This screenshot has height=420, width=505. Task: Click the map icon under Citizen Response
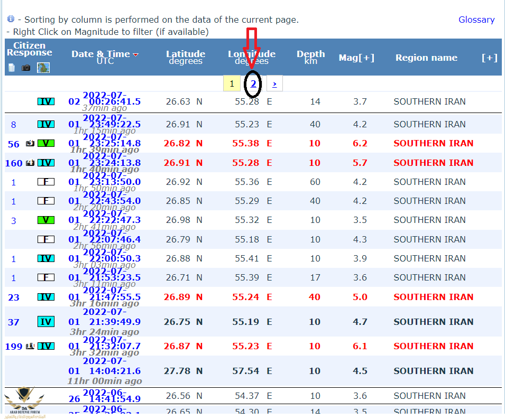43,68
